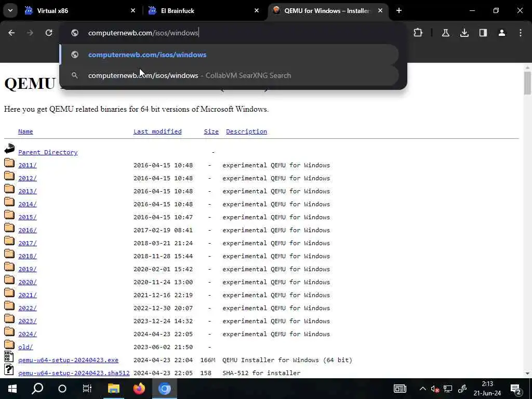Viewport: 532px width, 399px height.
Task: Sort listing by Size
Action: [211, 131]
